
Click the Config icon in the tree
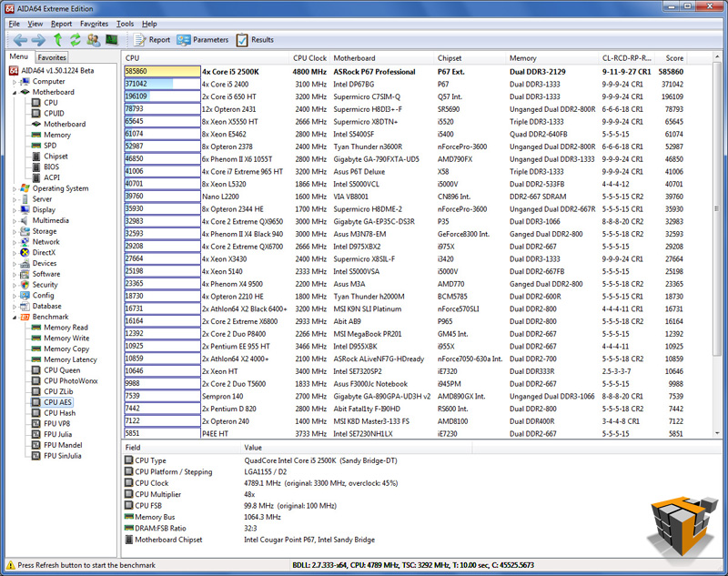pyautogui.click(x=25, y=295)
